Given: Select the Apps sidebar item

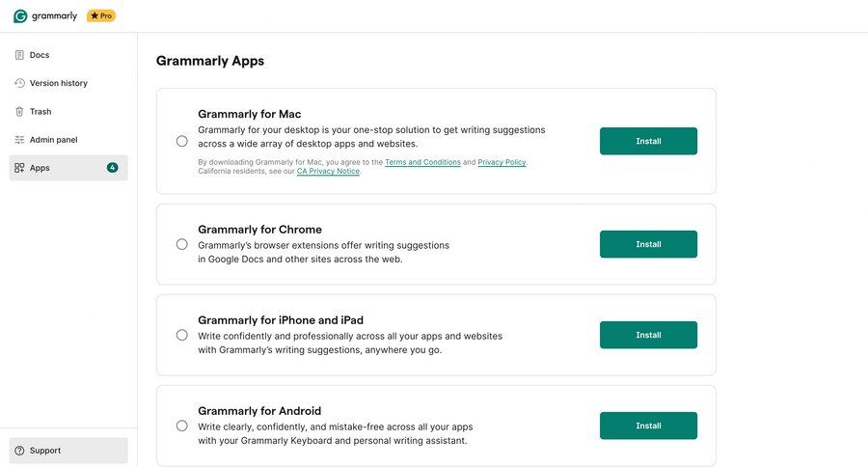Looking at the screenshot, I should (x=68, y=168).
